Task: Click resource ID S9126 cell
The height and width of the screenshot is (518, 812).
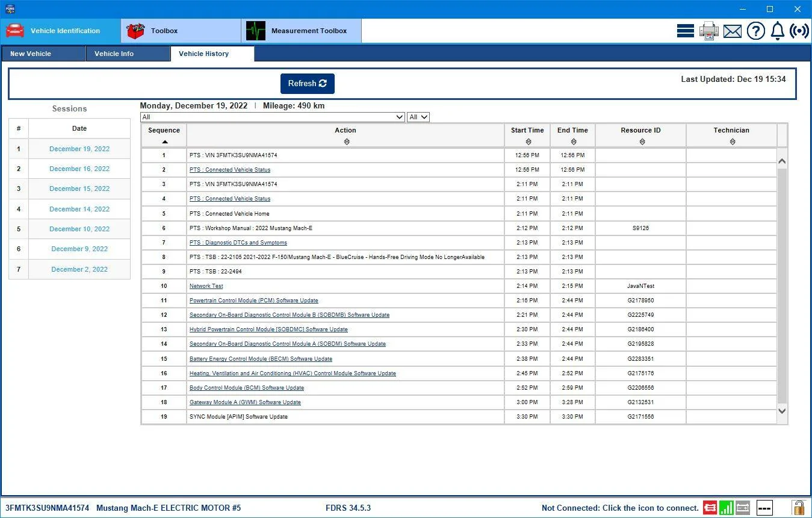Action: pos(640,228)
